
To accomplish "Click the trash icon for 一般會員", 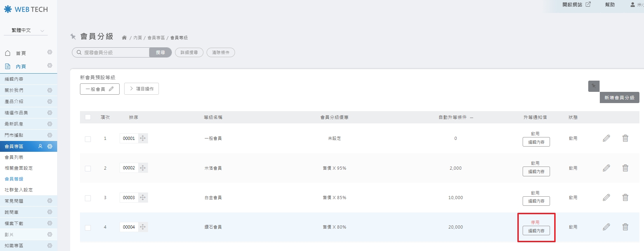I will [x=625, y=138].
